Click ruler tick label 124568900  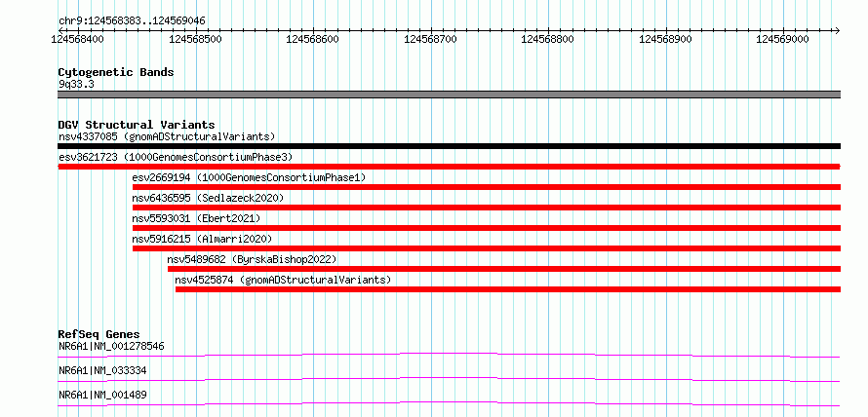coord(665,39)
